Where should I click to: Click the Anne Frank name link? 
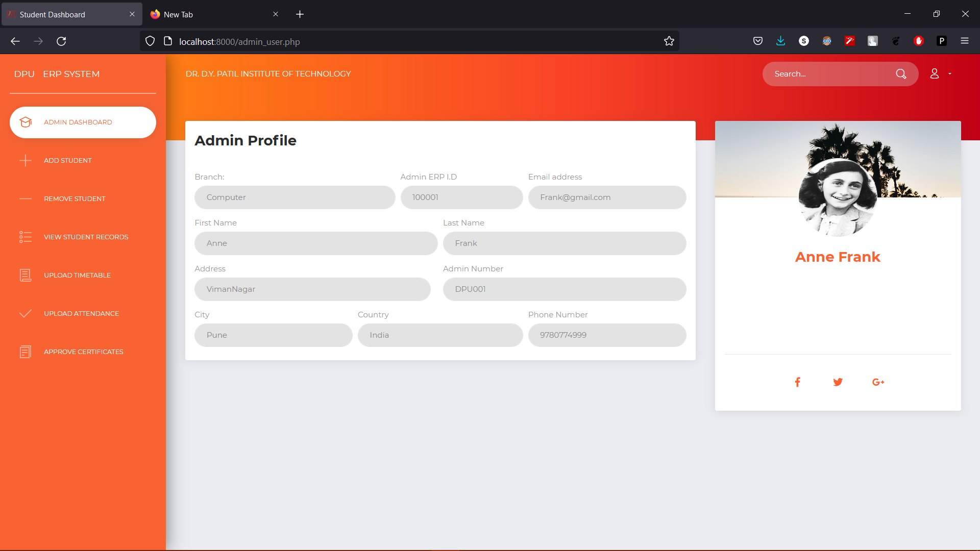click(x=838, y=257)
